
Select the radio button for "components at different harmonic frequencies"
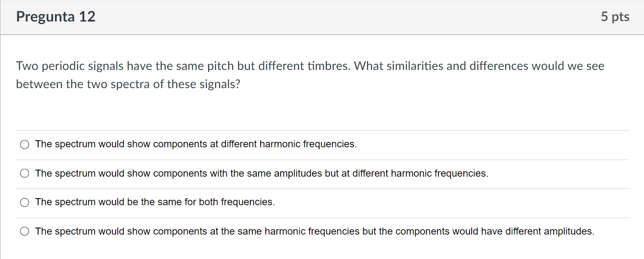(25, 144)
